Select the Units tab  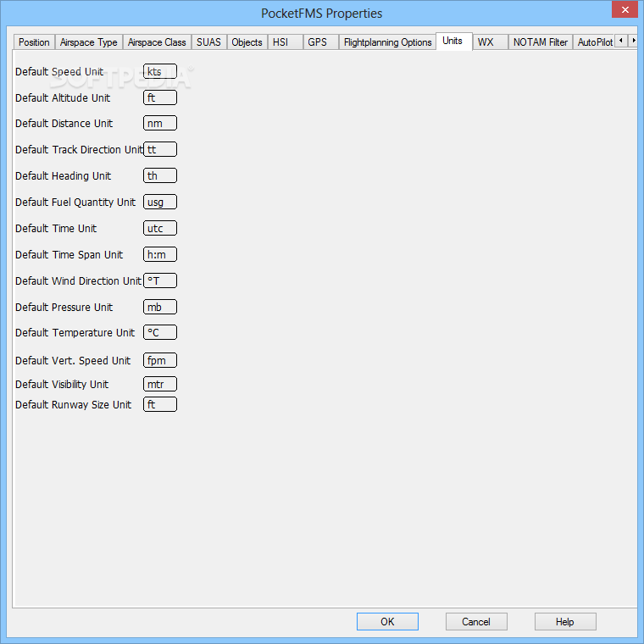pyautogui.click(x=454, y=41)
